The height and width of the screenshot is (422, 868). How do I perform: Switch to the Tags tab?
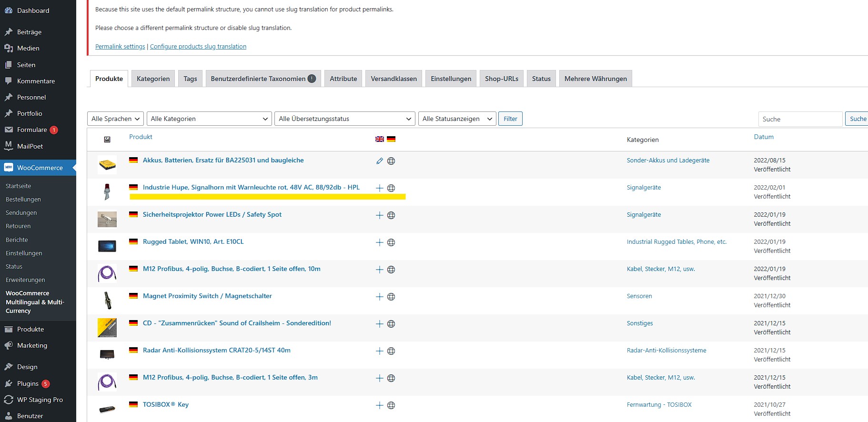click(190, 79)
